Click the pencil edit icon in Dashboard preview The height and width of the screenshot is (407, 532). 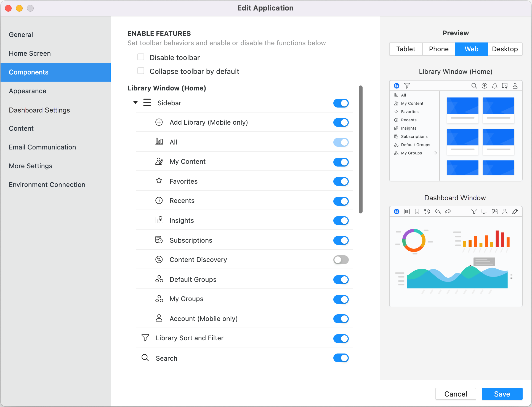[515, 211]
